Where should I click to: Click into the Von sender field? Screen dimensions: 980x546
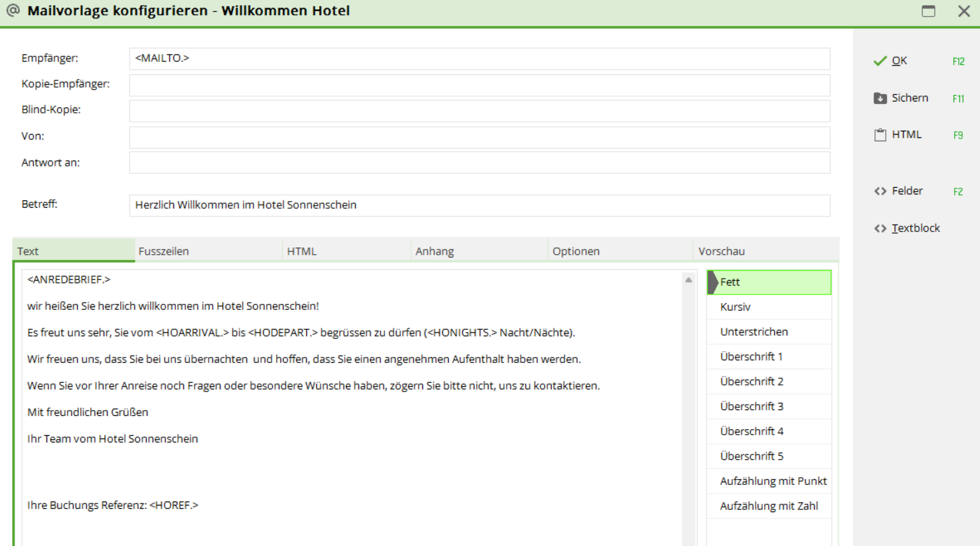479,137
